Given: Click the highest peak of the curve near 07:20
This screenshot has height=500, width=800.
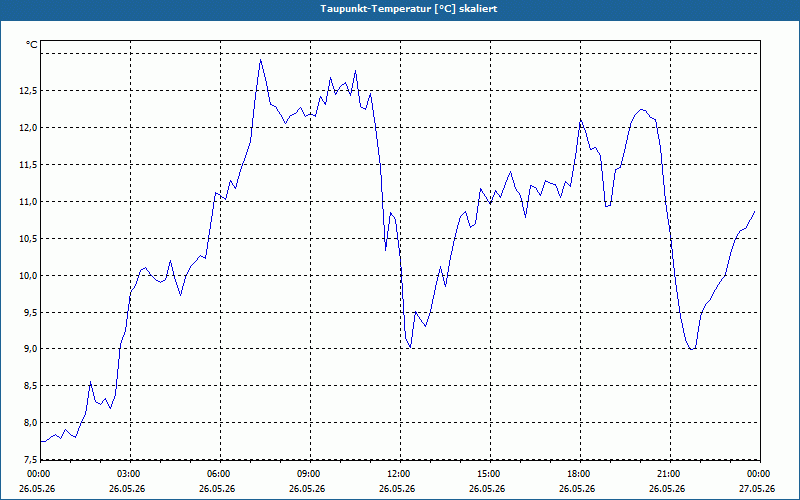Looking at the screenshot, I should pos(260,60).
